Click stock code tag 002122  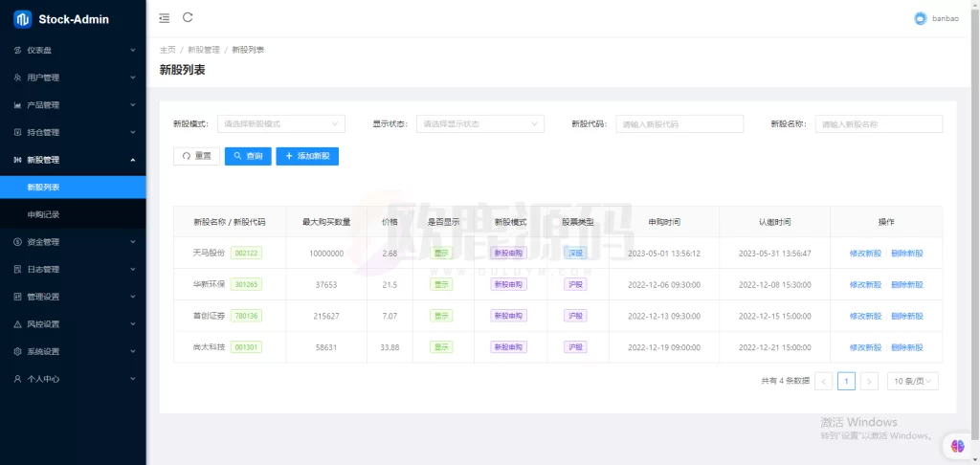pos(246,254)
